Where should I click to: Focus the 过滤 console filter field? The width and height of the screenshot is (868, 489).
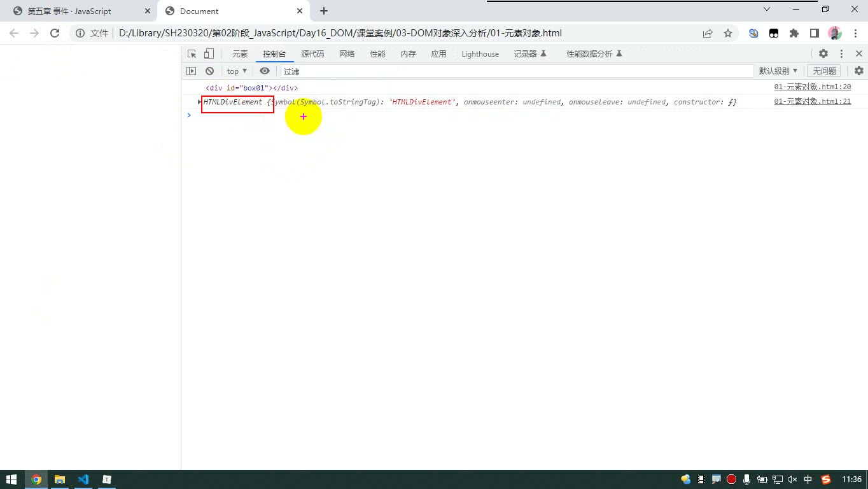click(517, 71)
